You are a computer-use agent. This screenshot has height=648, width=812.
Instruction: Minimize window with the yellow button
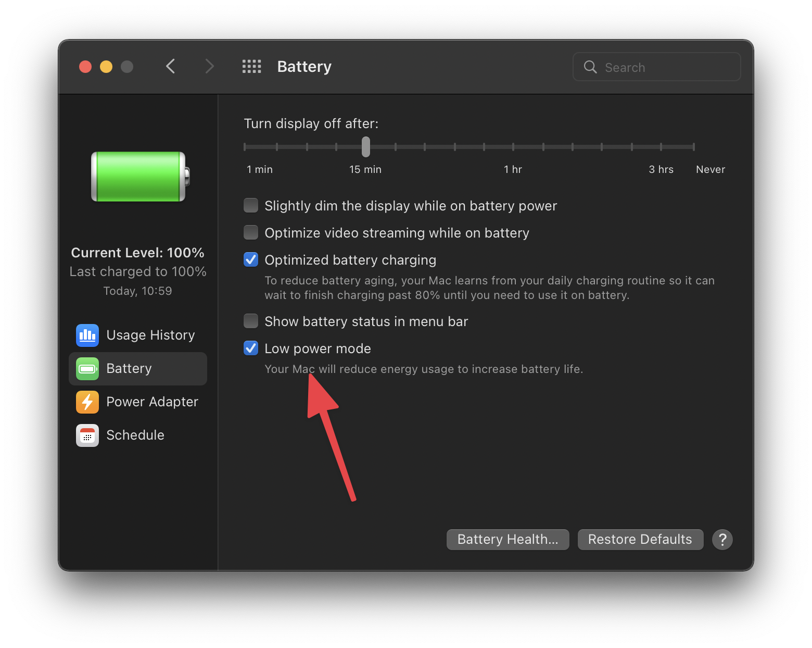pyautogui.click(x=106, y=67)
